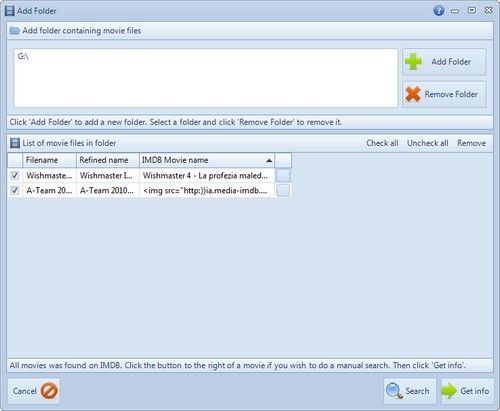This screenshot has height=411, width=500.
Task: Open help with the blue question mark icon
Action: 439,10
